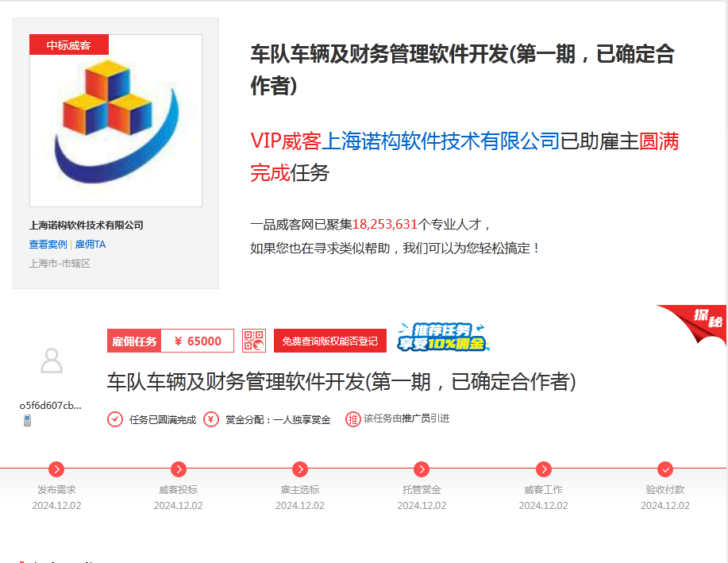Screen dimensions: 728x563
Task: Click the 威客投标 timeline marker
Action: click(179, 469)
